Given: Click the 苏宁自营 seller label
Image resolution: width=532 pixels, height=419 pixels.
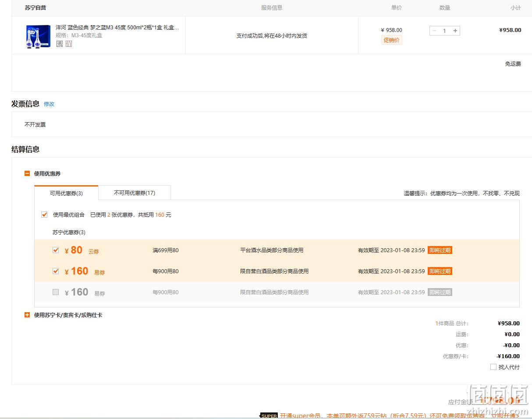Looking at the screenshot, I should (35, 8).
